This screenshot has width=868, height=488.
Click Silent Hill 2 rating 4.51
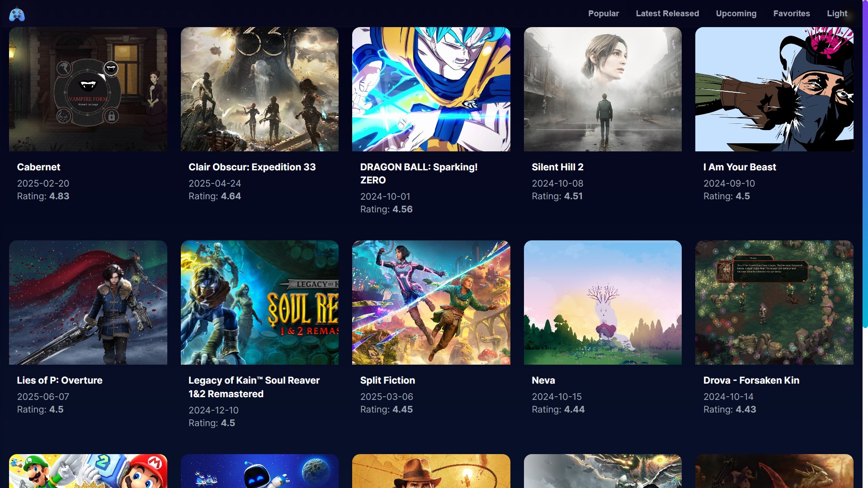point(557,196)
